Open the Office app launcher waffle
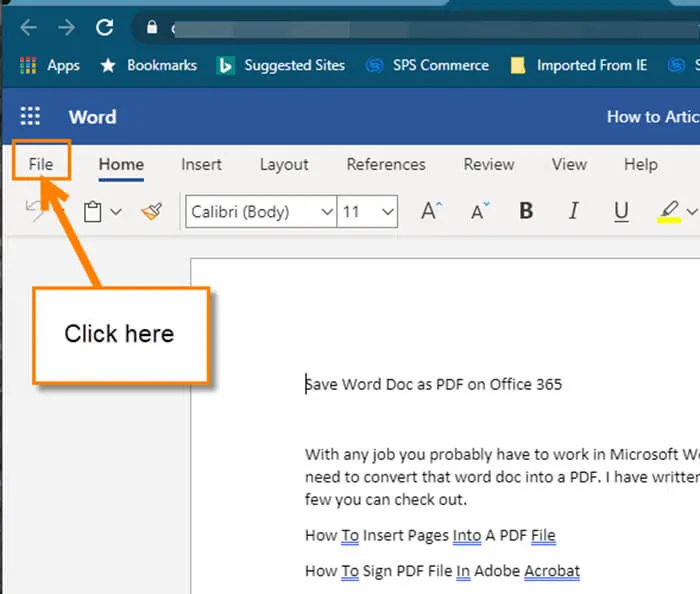700x594 pixels. (x=30, y=116)
